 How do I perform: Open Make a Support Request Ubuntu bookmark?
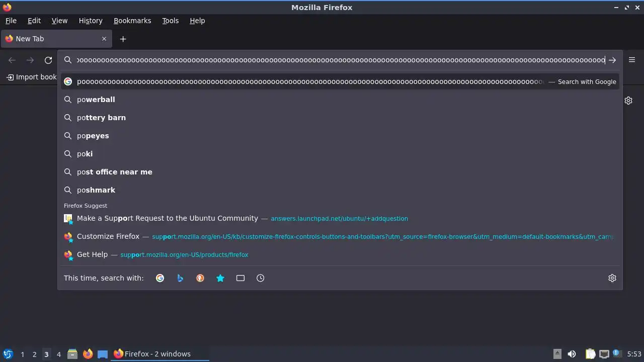click(340, 218)
